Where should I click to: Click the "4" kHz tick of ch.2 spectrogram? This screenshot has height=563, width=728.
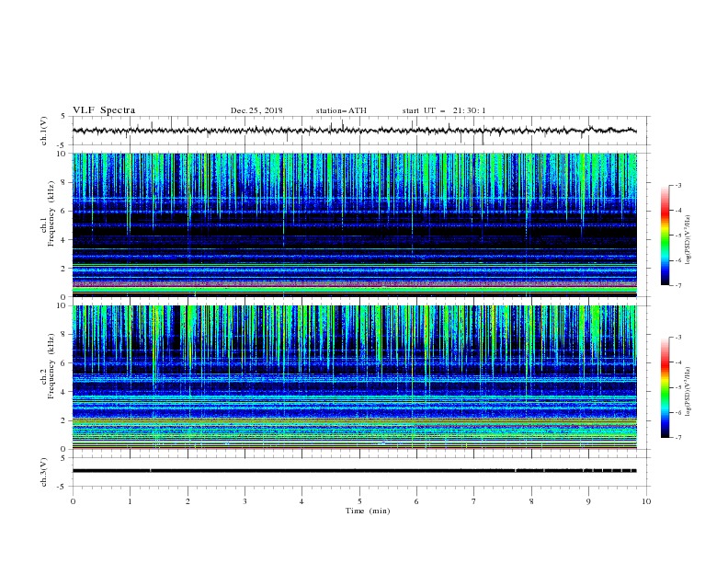pyautogui.click(x=64, y=392)
